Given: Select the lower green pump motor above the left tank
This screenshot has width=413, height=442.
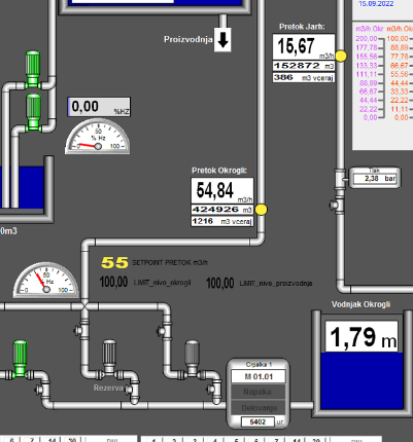Looking at the screenshot, I should coord(33,112).
